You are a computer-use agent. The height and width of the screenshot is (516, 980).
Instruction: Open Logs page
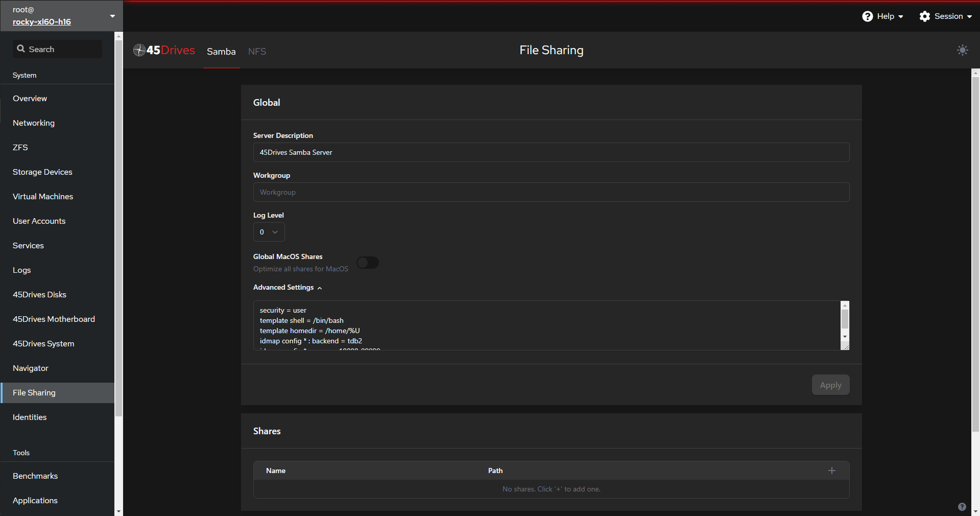coord(57,270)
